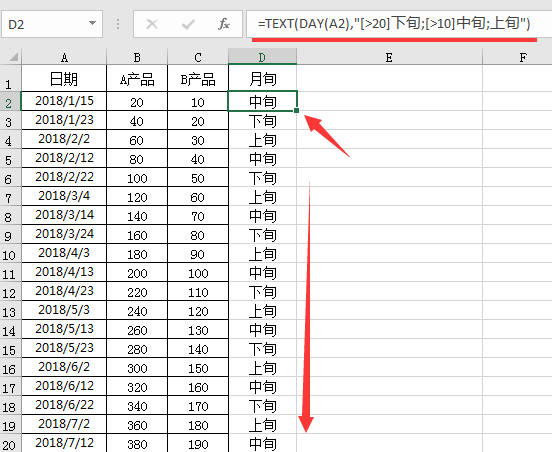Screen dimensions: 552x452
Task: Select column D header
Action: point(262,57)
